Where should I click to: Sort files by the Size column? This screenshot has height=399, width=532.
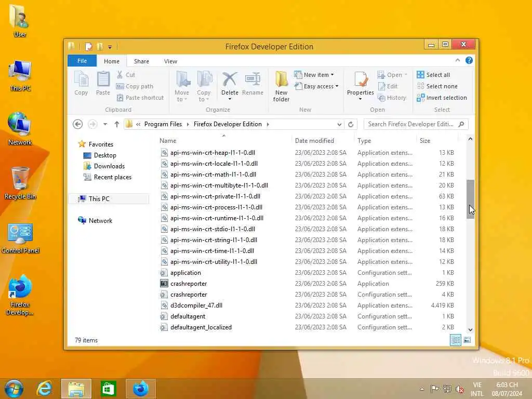click(436, 140)
